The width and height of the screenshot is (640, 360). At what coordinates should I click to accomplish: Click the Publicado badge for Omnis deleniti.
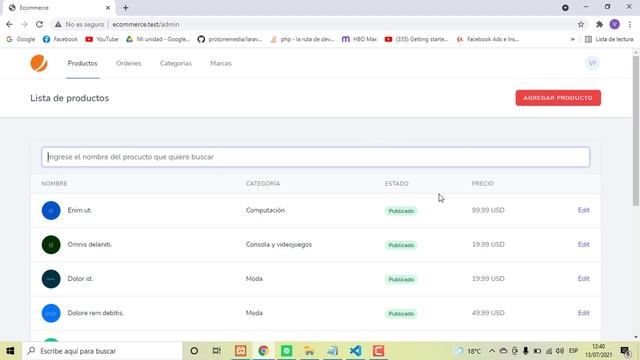click(x=401, y=245)
